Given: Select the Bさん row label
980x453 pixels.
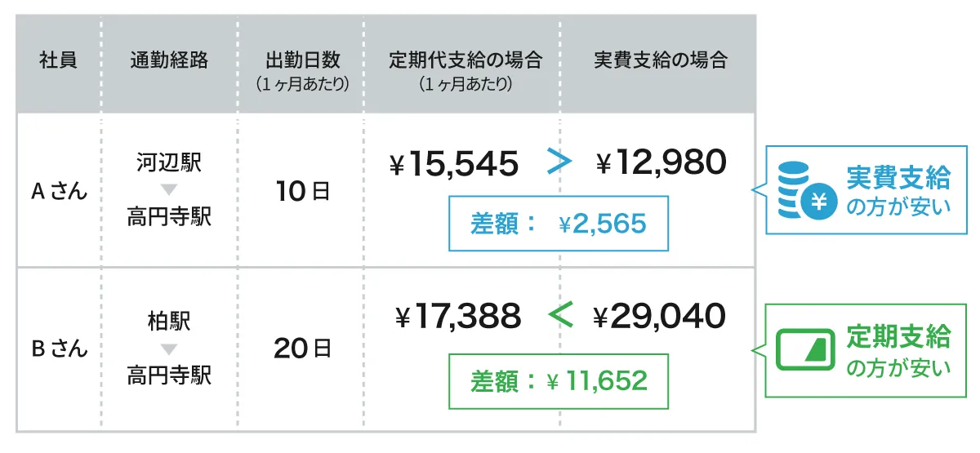Looking at the screenshot, I should (x=59, y=349).
